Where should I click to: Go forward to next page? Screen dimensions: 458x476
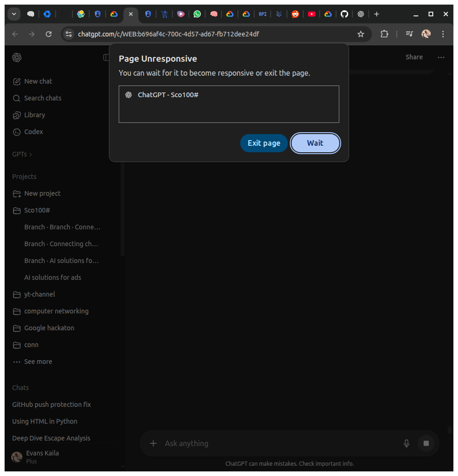pyautogui.click(x=32, y=34)
